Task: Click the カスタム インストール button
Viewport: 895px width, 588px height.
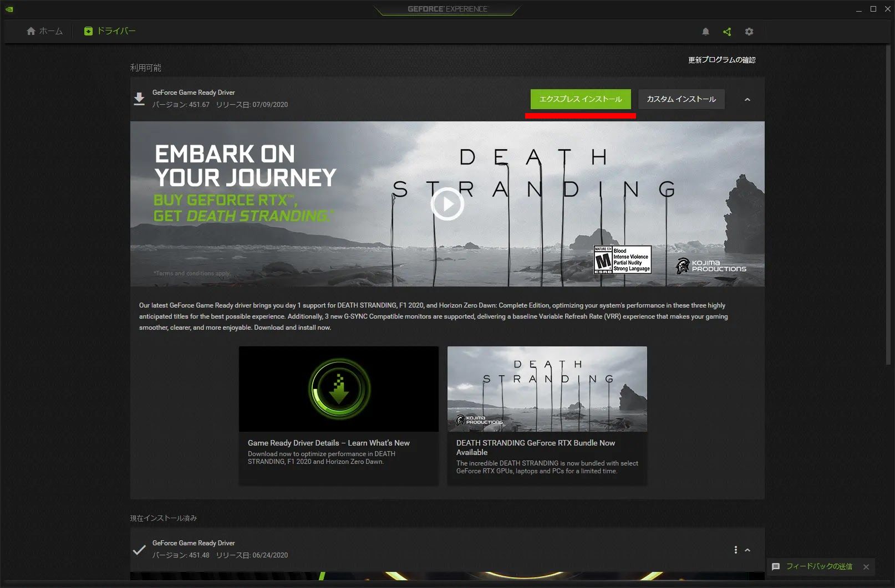Action: [x=682, y=99]
